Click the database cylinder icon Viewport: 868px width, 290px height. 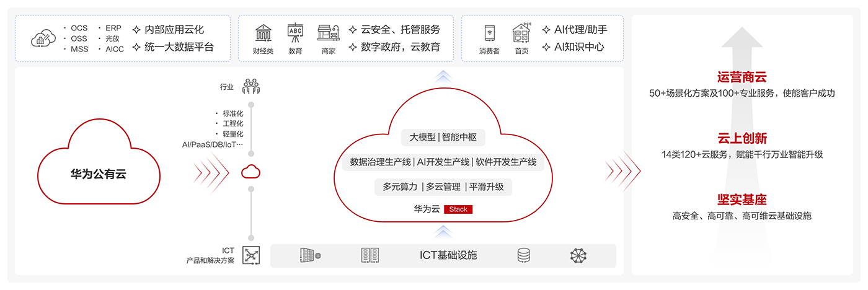coord(524,255)
